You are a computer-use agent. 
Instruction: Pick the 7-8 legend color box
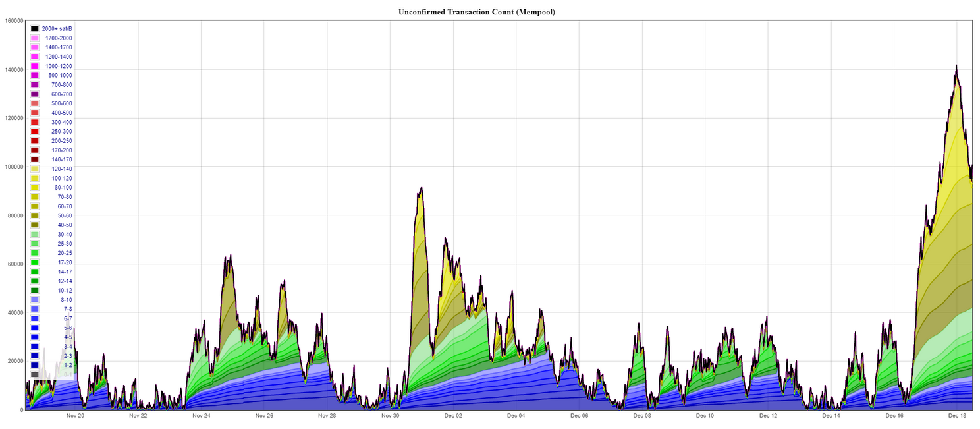[x=35, y=309]
